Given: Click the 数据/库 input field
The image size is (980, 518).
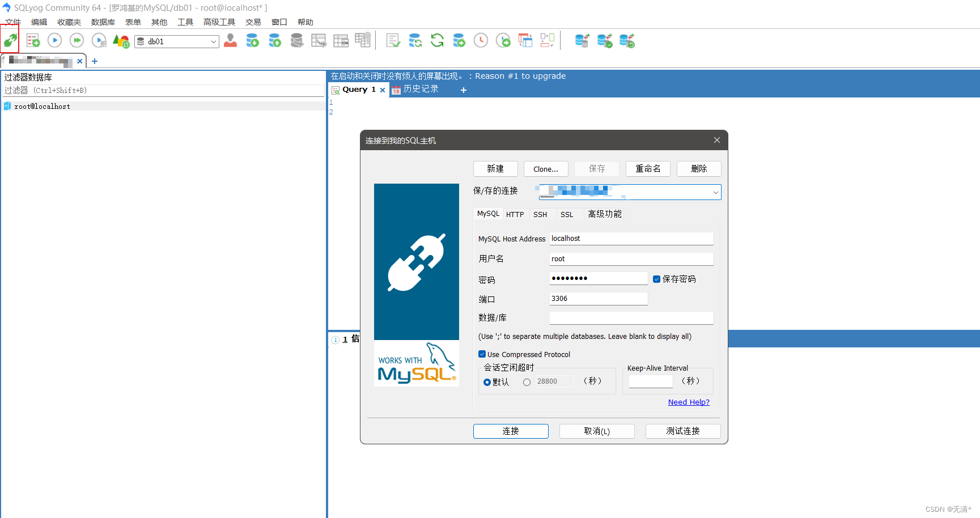Looking at the screenshot, I should [631, 318].
